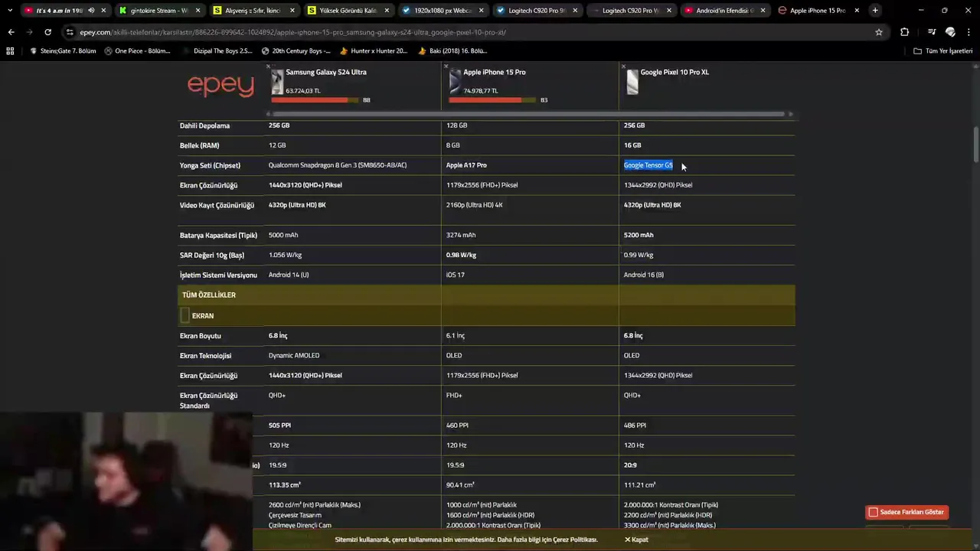Click '505 PPI' pixel density cell
This screenshot has height=551, width=980.
pyautogui.click(x=279, y=425)
